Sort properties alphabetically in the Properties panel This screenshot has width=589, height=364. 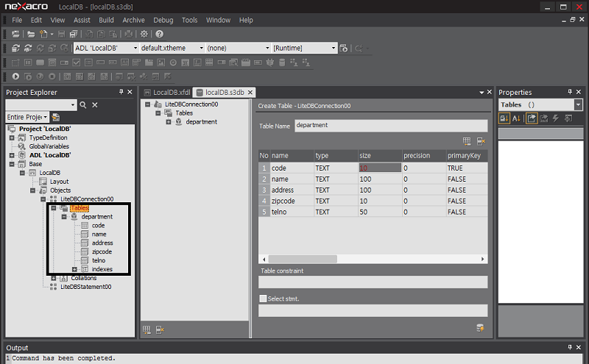coord(517,118)
